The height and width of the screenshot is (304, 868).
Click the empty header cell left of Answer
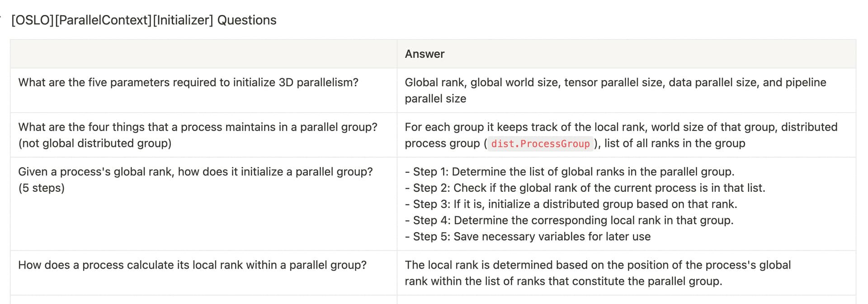pos(203,54)
